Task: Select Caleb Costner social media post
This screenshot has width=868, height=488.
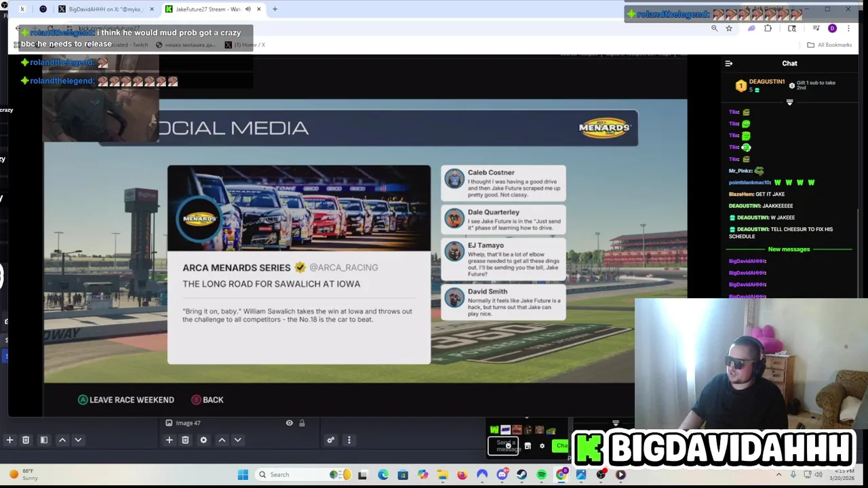Action: pos(503,184)
